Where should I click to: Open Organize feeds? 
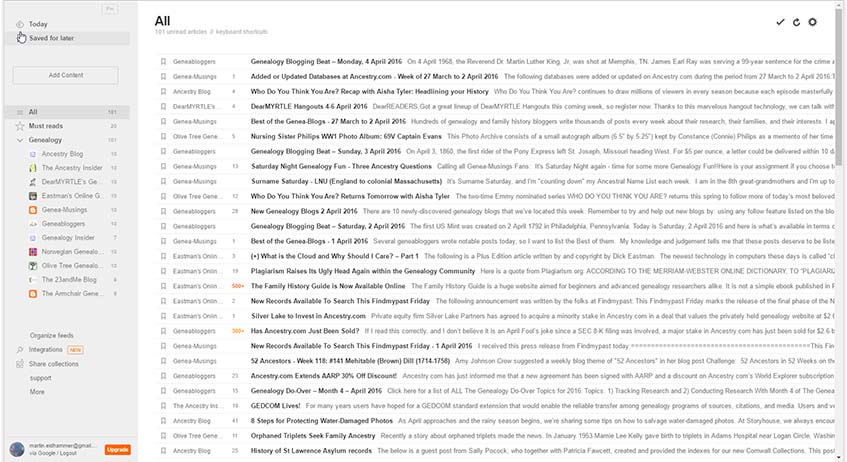[x=51, y=336]
